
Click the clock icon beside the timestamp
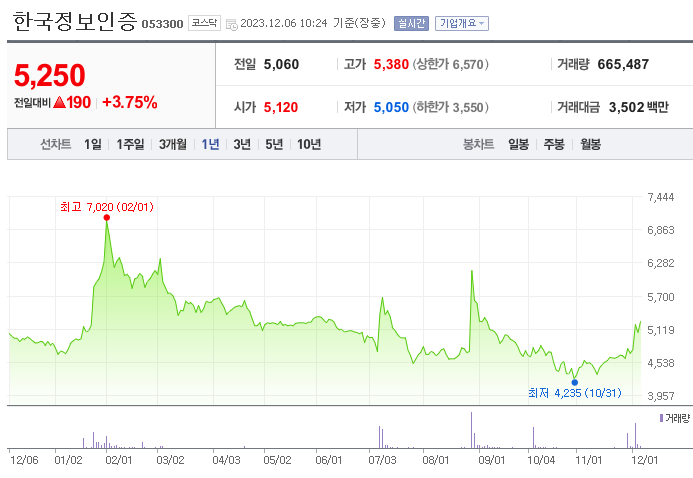(232, 24)
